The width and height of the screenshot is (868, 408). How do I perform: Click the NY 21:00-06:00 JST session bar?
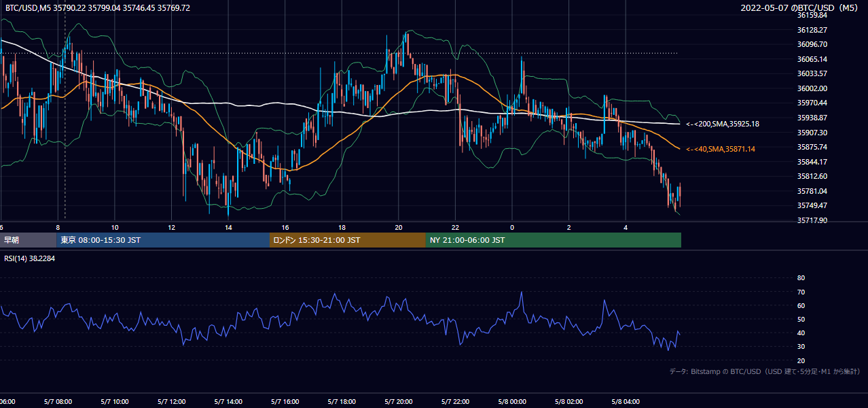tap(554, 240)
